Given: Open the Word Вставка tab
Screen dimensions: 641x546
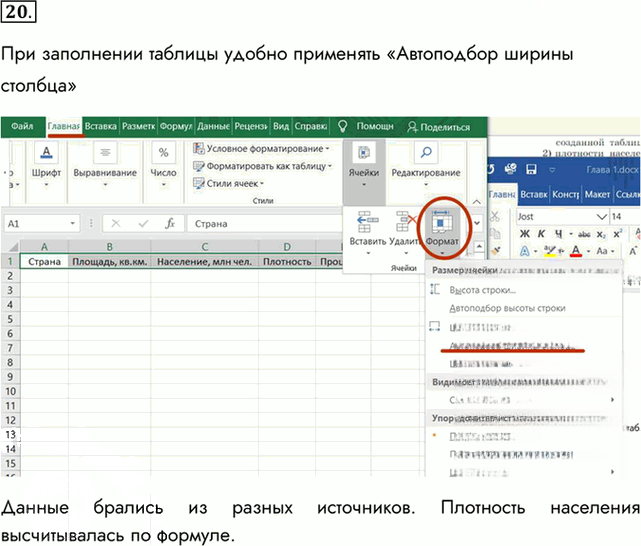Looking at the screenshot, I should pyautogui.click(x=533, y=195).
